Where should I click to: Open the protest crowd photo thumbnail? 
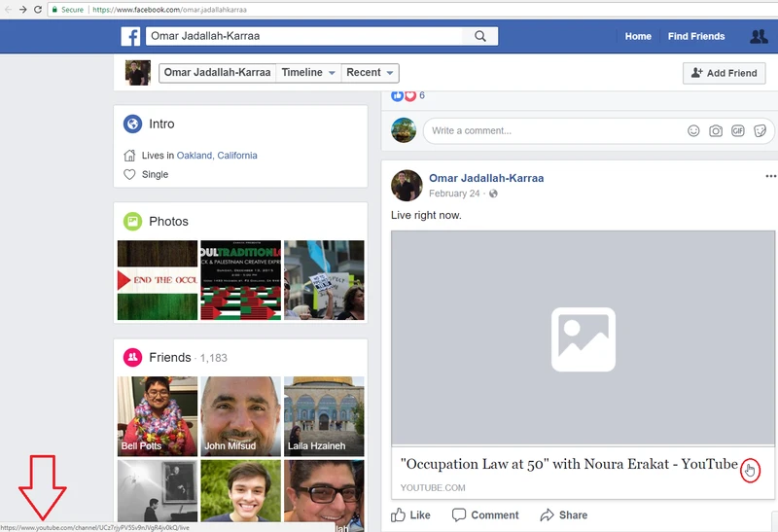tap(324, 280)
